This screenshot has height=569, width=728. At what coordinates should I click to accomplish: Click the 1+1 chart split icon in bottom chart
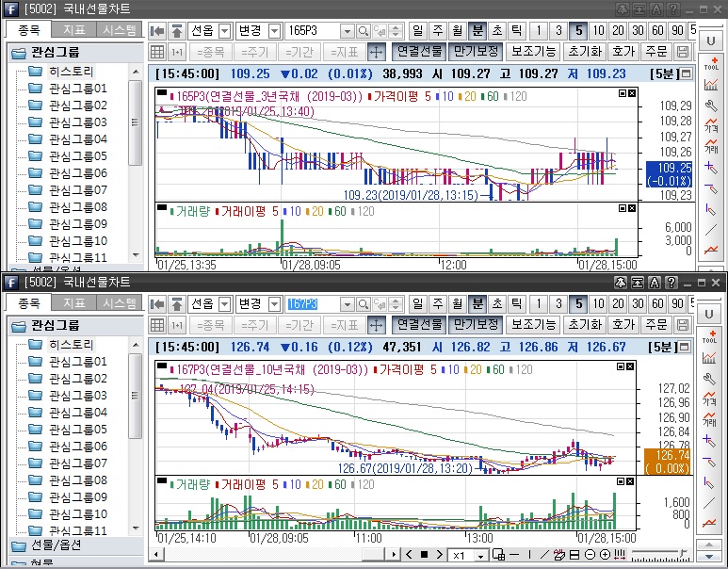pos(177,324)
